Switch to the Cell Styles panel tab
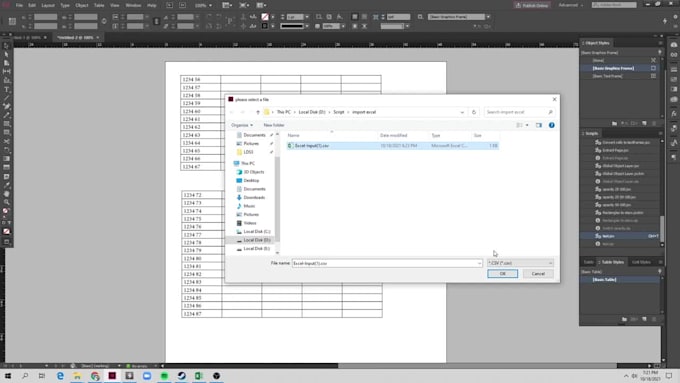The image size is (680, 383). 641,262
